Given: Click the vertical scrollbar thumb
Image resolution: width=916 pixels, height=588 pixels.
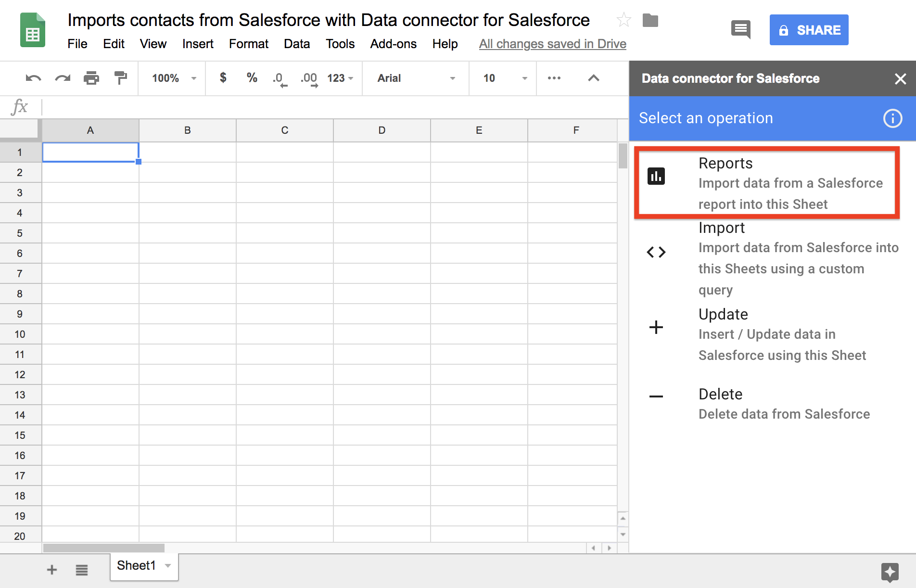Looking at the screenshot, I should (x=623, y=156).
